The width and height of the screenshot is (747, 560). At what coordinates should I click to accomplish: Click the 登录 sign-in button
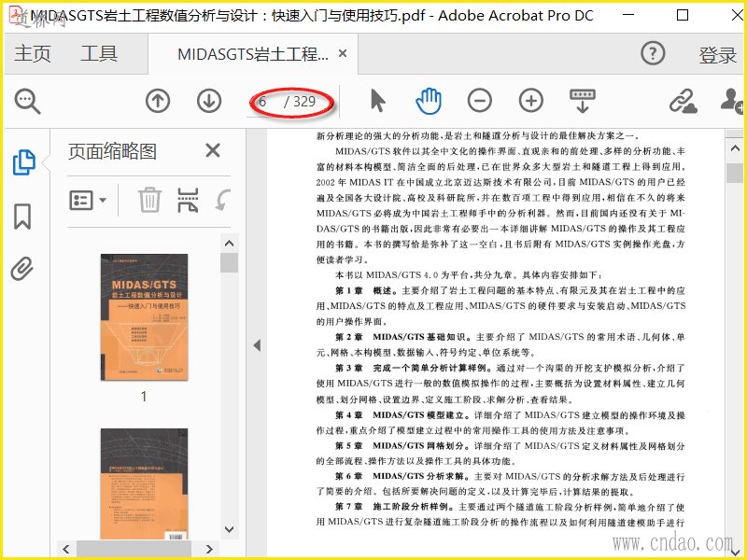pyautogui.click(x=717, y=55)
